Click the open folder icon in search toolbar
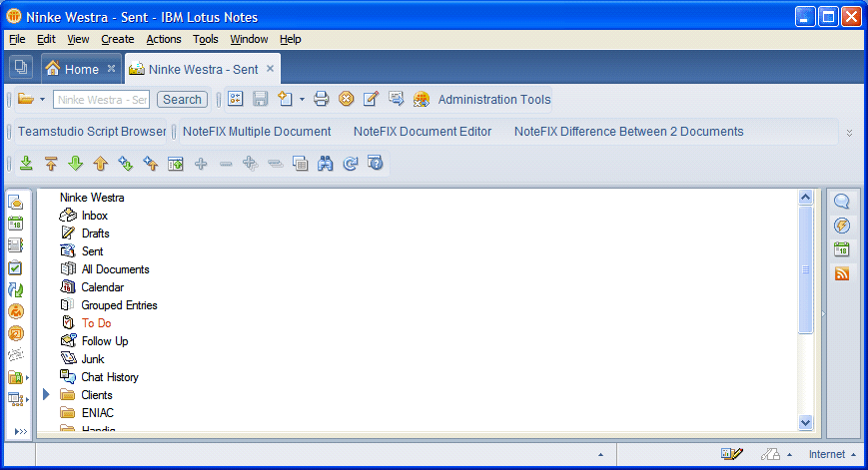This screenshot has height=470, width=868. pyautogui.click(x=25, y=99)
